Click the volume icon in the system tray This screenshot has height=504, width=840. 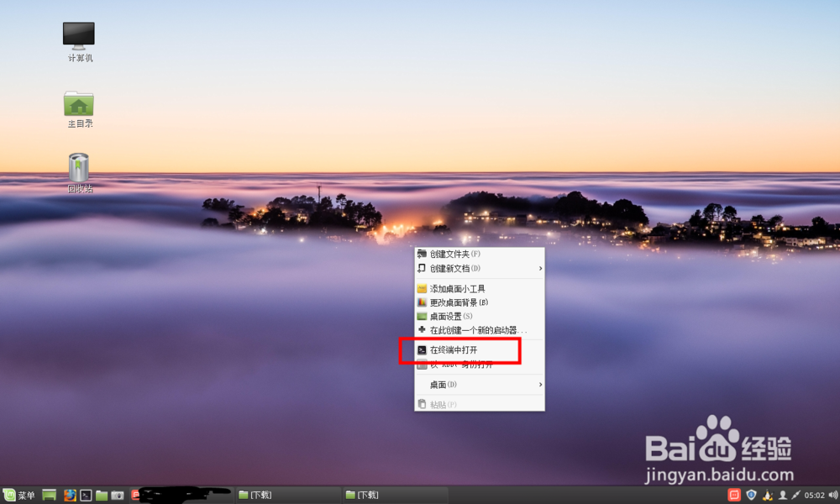click(x=833, y=495)
